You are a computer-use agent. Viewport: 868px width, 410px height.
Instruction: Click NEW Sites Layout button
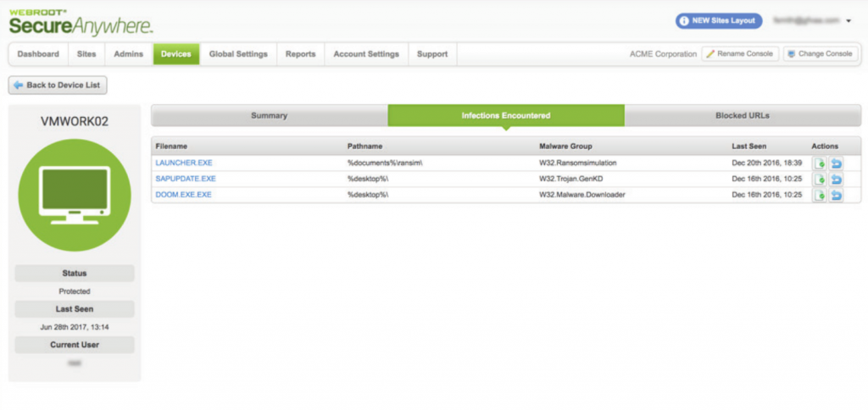[x=719, y=21]
